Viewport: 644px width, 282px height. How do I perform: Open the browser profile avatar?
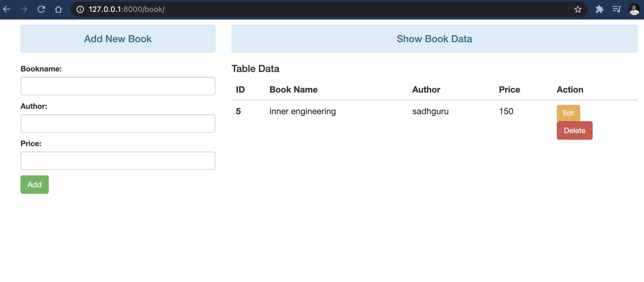point(634,9)
